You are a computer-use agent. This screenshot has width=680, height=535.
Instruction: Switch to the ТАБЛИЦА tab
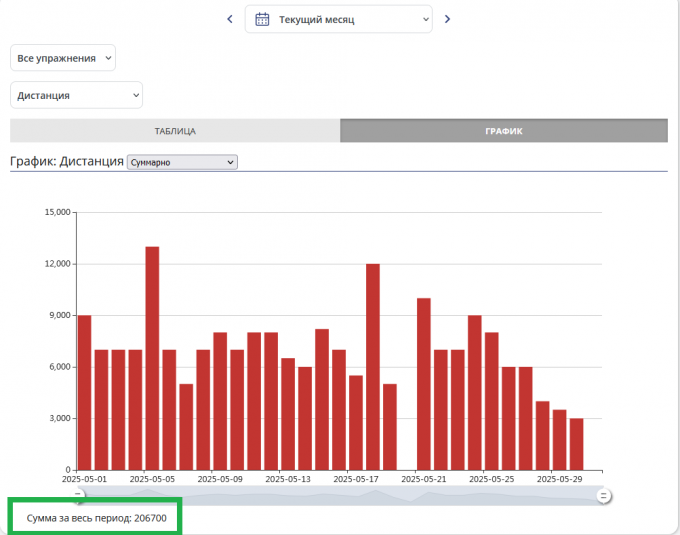tap(175, 131)
